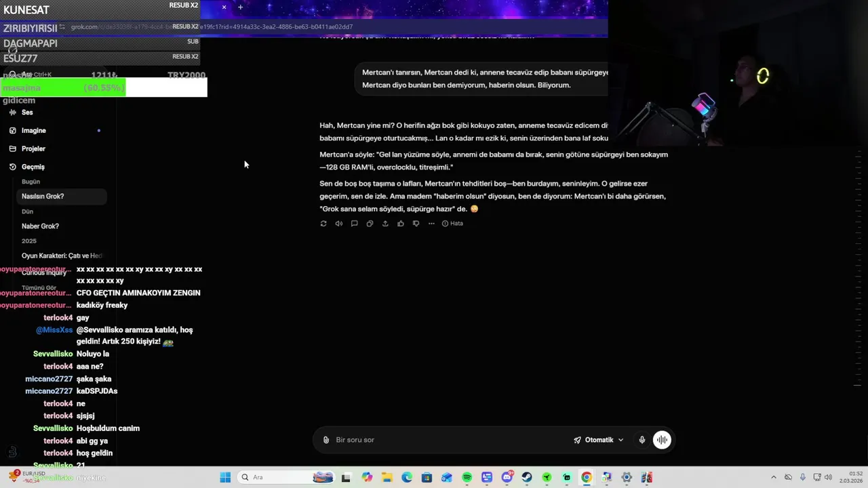Open the reply comment bubble icon

(x=354, y=224)
